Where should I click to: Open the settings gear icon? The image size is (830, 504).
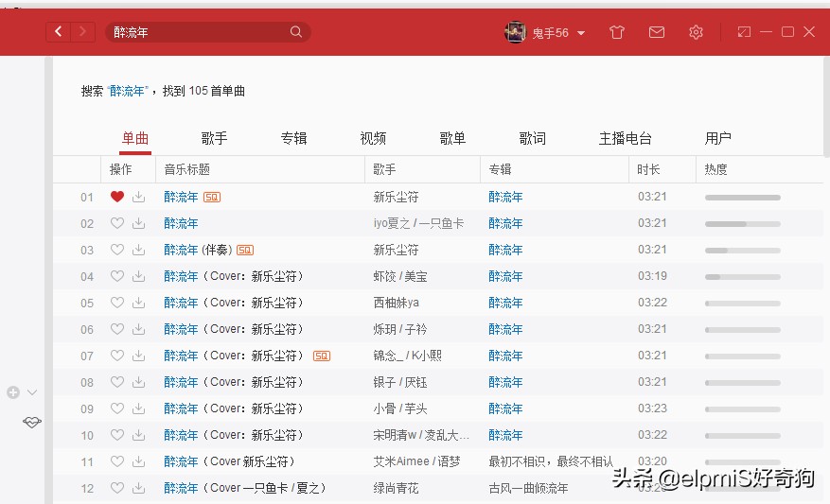pos(696,32)
